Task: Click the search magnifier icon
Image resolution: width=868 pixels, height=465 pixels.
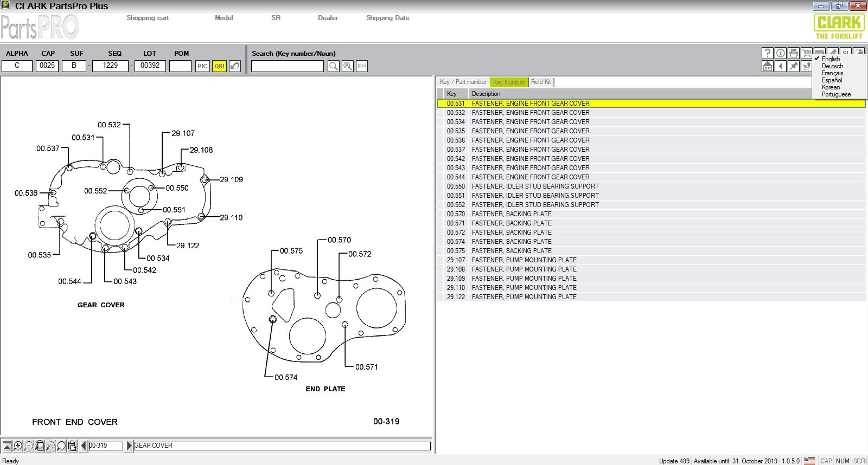Action: 334,66
